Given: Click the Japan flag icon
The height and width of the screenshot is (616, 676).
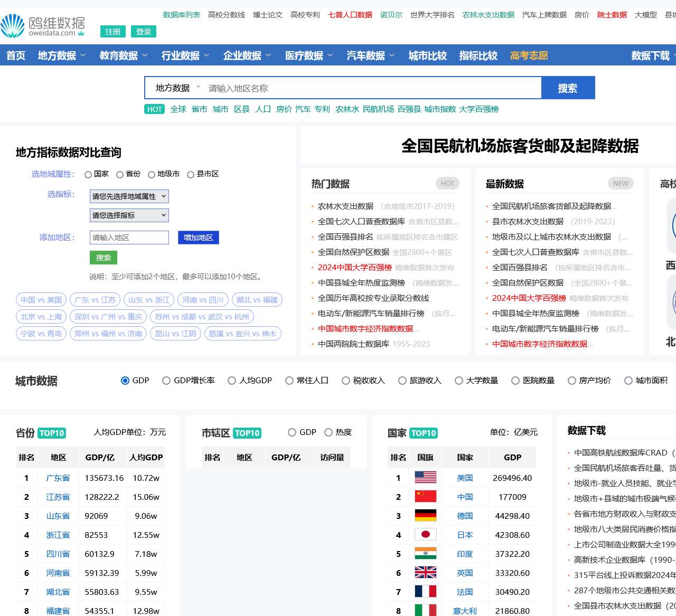Looking at the screenshot, I should click(x=425, y=535).
